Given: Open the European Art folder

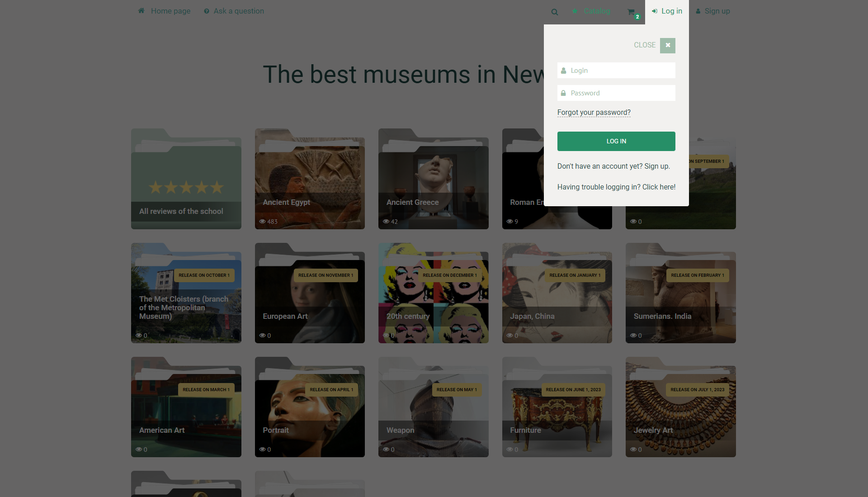Looking at the screenshot, I should pyautogui.click(x=310, y=293).
